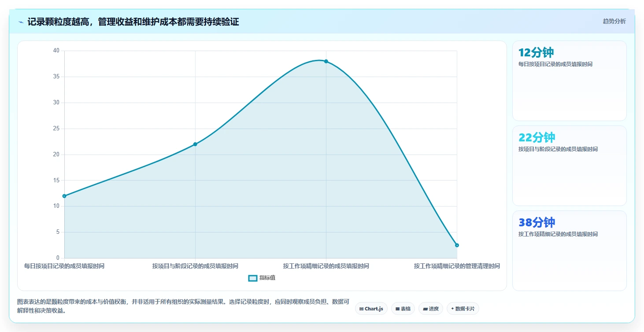
Task: Click the 12分钟 stat value
Action: [x=536, y=52]
